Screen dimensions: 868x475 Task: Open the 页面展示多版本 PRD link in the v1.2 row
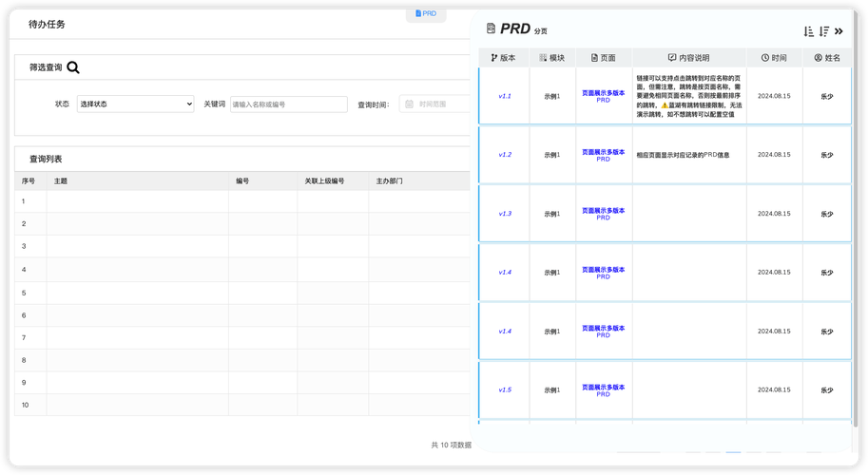604,156
